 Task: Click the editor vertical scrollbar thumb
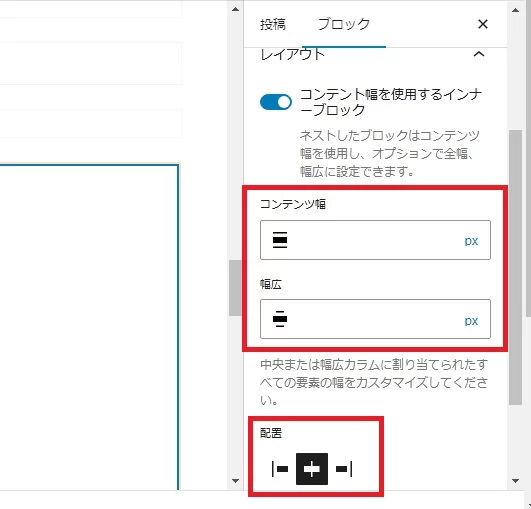(x=235, y=288)
